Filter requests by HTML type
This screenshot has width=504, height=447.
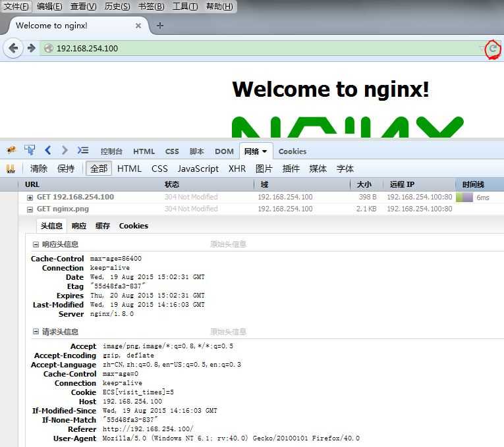(x=129, y=169)
